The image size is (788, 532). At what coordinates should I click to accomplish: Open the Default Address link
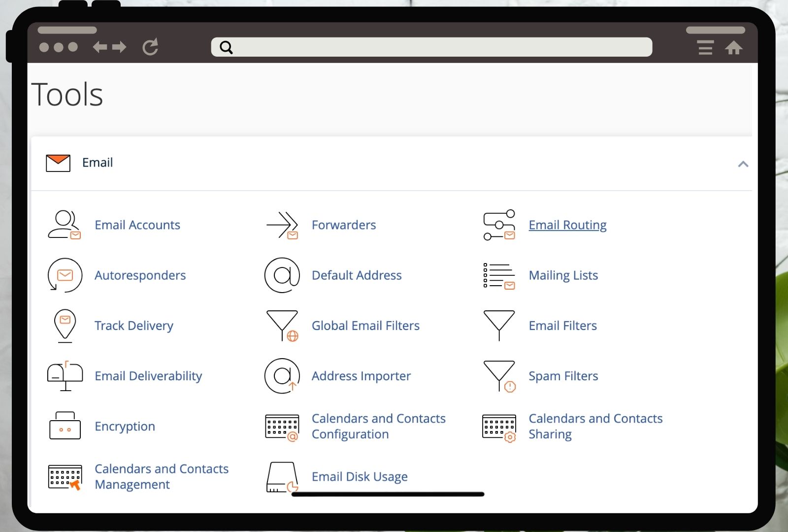[x=357, y=275]
